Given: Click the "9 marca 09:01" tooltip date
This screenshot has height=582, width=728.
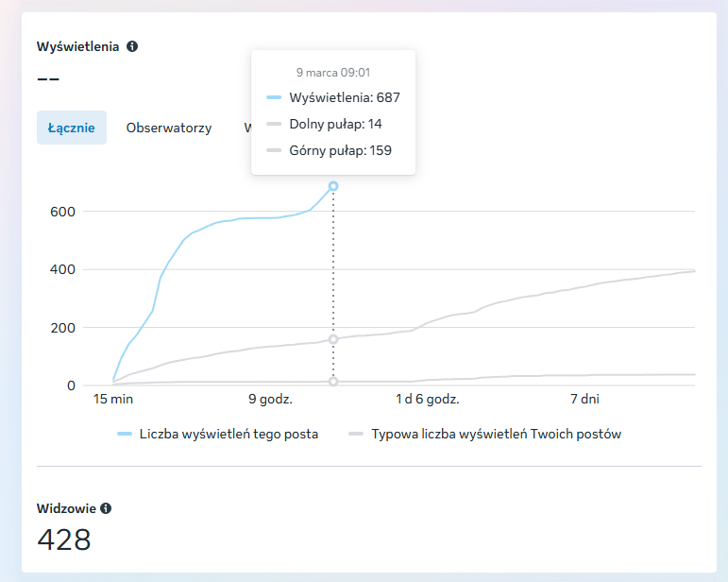Looking at the screenshot, I should tap(332, 72).
